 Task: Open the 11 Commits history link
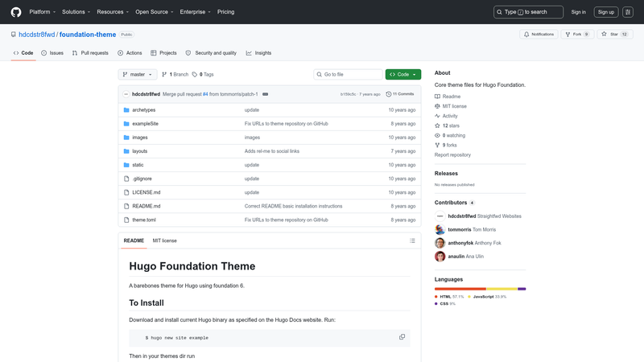[x=399, y=94]
